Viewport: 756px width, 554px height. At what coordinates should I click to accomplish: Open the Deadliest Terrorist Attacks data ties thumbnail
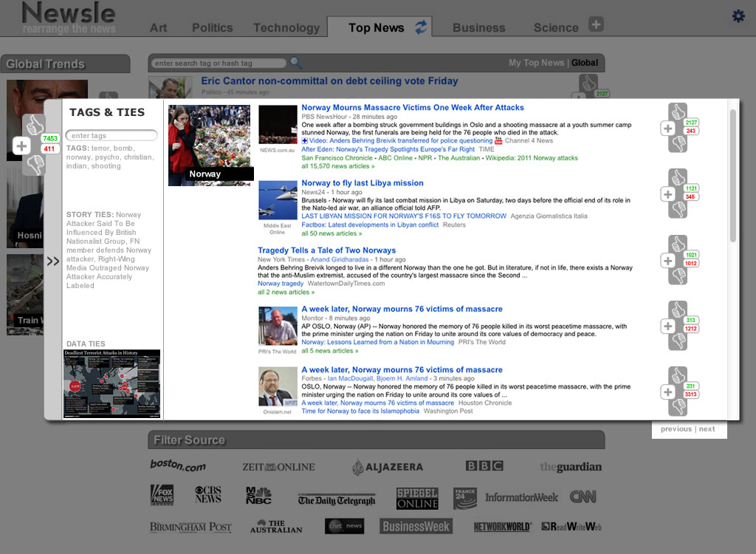tap(112, 383)
